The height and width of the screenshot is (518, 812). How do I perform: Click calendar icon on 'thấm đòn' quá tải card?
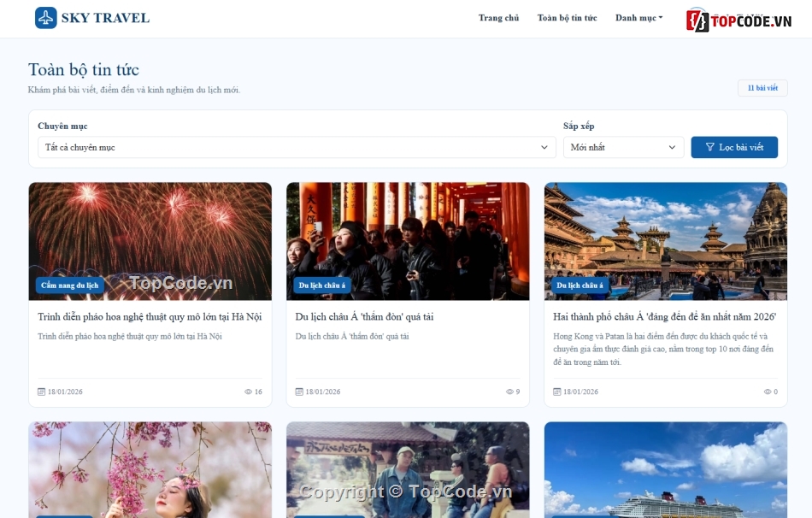tap(299, 391)
